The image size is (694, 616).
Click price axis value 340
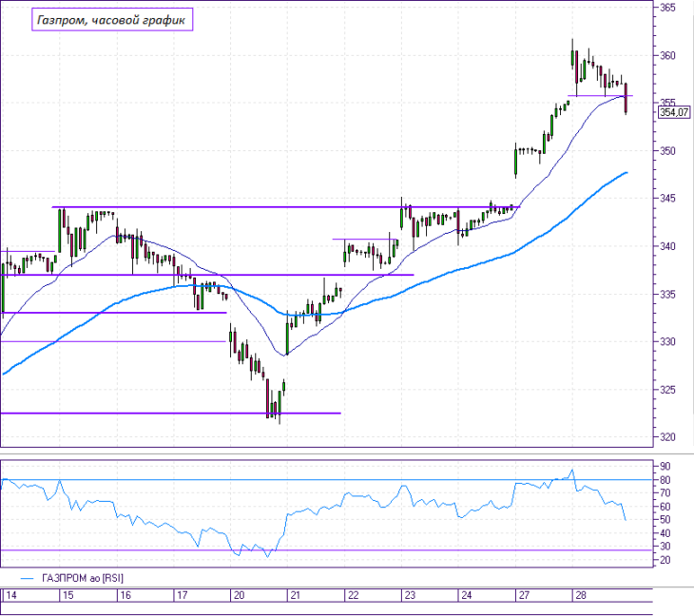click(x=667, y=246)
